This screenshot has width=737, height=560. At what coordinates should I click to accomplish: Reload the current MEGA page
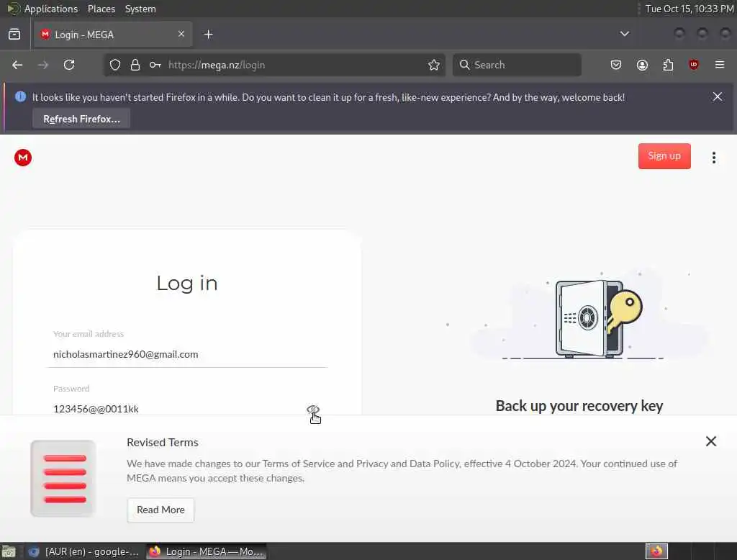[69, 65]
